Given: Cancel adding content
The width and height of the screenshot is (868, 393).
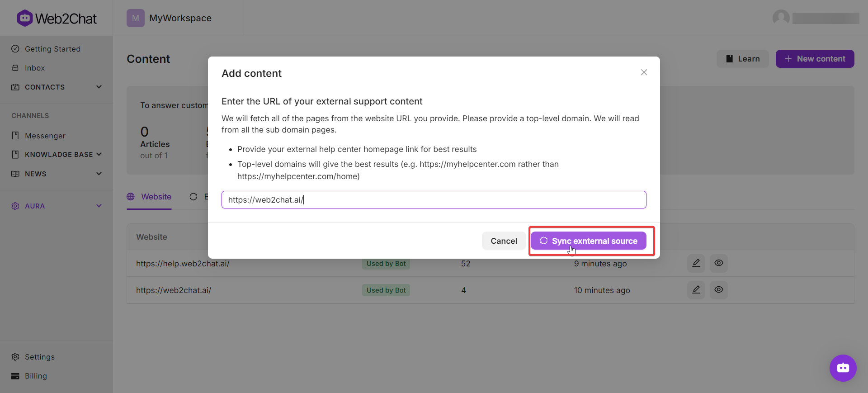Looking at the screenshot, I should tap(504, 241).
